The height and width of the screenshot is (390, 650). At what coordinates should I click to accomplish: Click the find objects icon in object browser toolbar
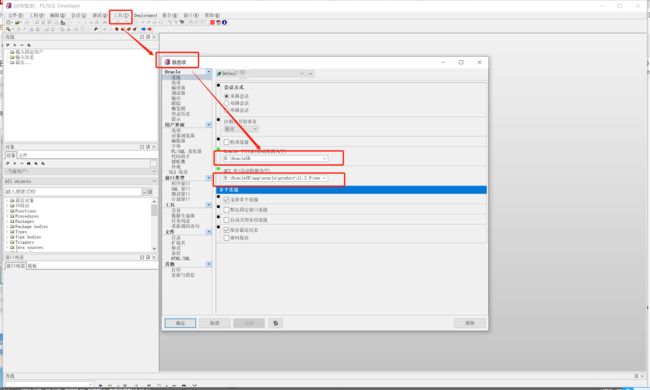(29, 164)
